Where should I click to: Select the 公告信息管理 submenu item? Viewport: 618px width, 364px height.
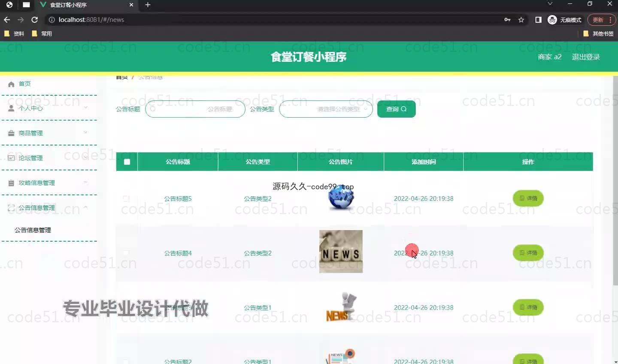tap(33, 230)
